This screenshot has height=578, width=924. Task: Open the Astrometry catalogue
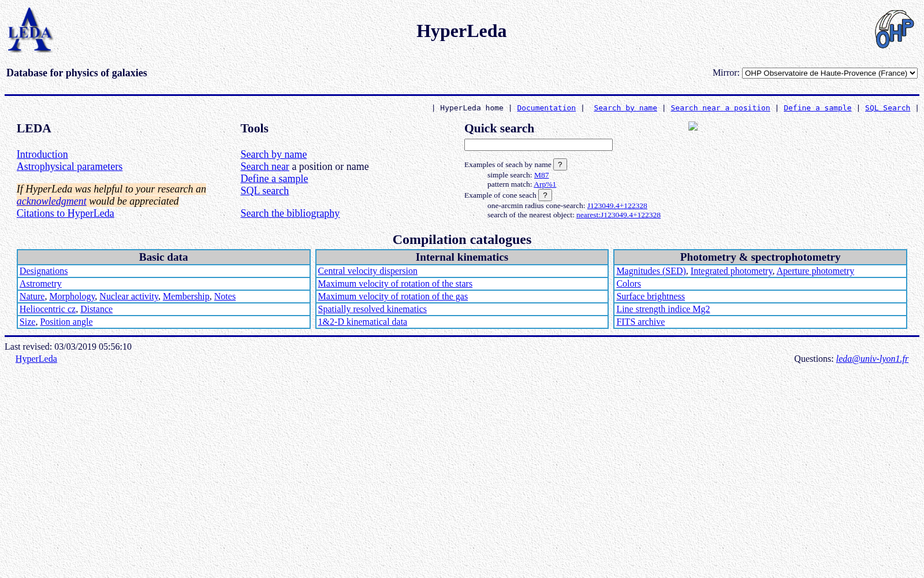pyautogui.click(x=40, y=284)
